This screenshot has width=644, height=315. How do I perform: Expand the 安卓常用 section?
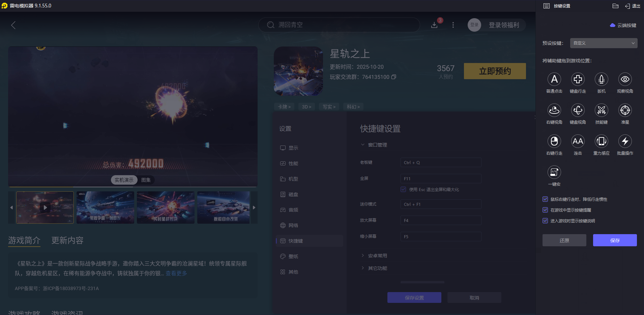377,255
